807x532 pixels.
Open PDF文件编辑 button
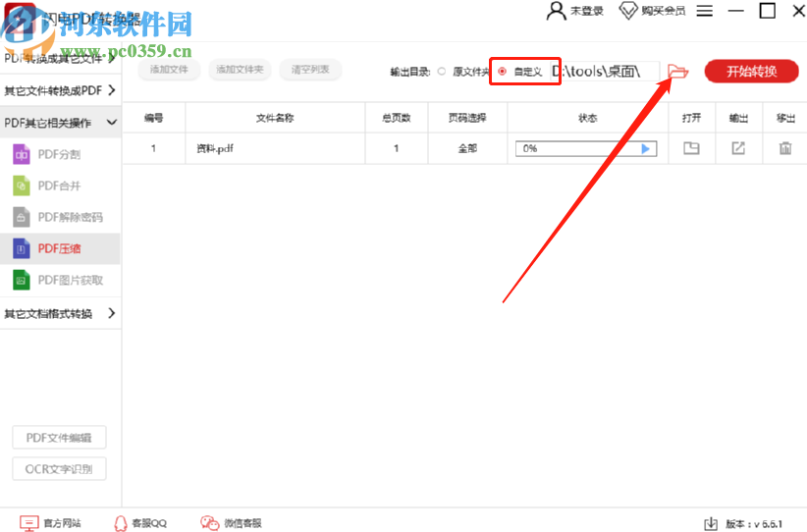point(59,438)
